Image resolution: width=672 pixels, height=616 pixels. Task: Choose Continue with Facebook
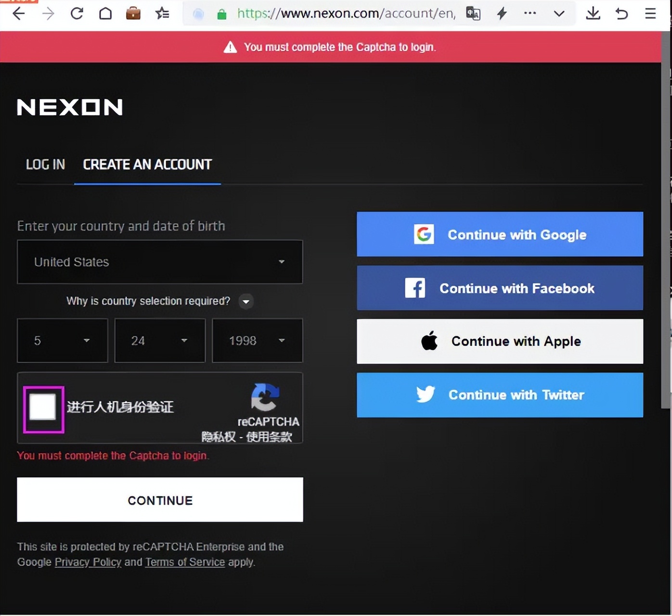point(500,288)
